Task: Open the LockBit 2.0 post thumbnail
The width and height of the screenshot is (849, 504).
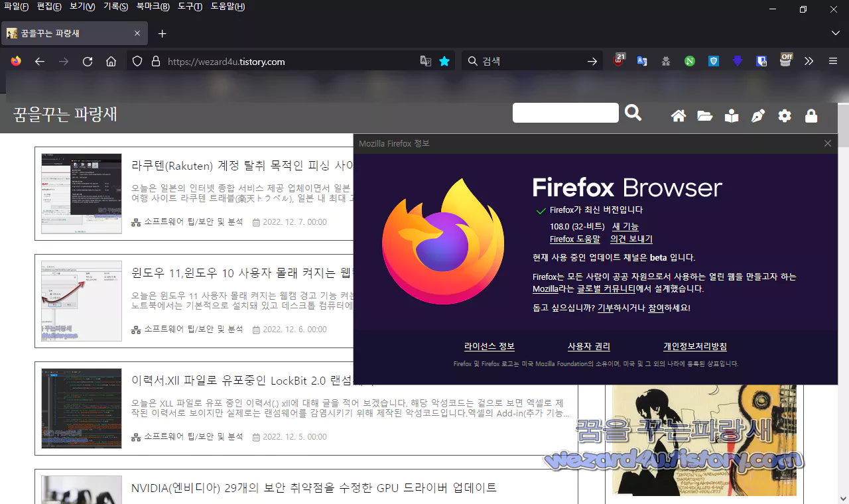Action: (82, 409)
